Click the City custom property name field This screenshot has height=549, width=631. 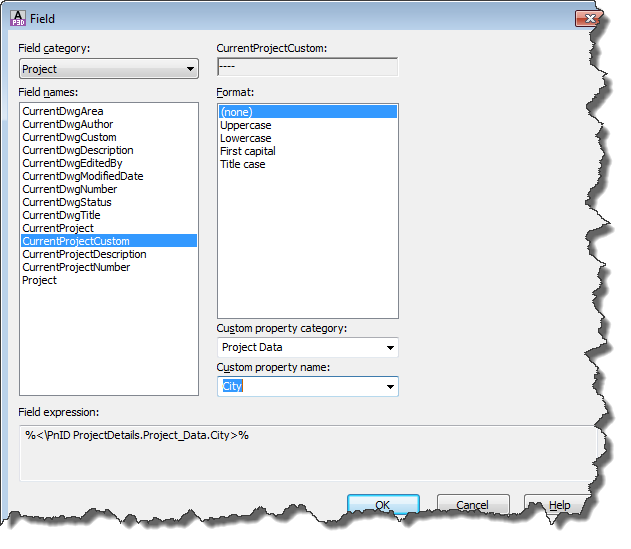(x=308, y=386)
